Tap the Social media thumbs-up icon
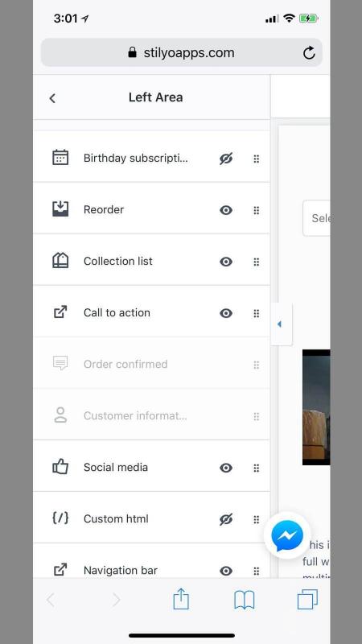Viewport: 362px width, 644px height. [60, 467]
